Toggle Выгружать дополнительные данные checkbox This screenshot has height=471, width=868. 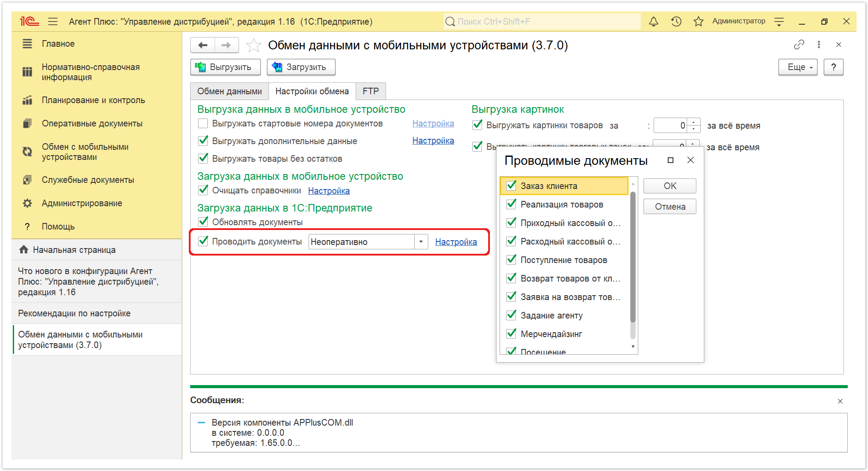[203, 141]
